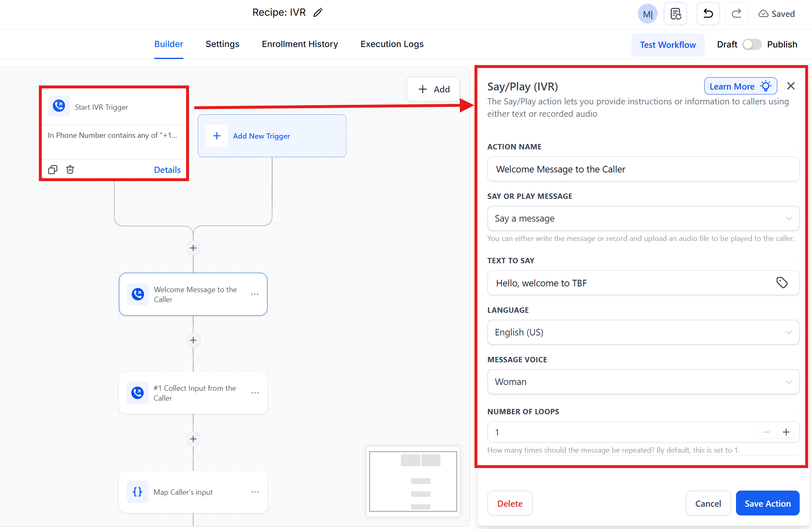Image resolution: width=812 pixels, height=529 pixels.
Task: Click the undo arrow icon
Action: (x=708, y=14)
